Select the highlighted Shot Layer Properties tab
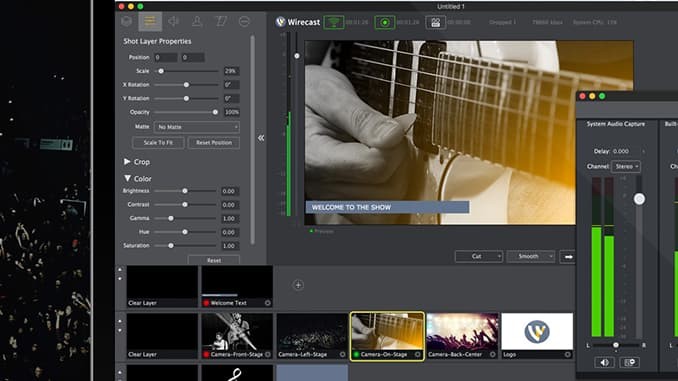678x381 pixels. [x=150, y=21]
